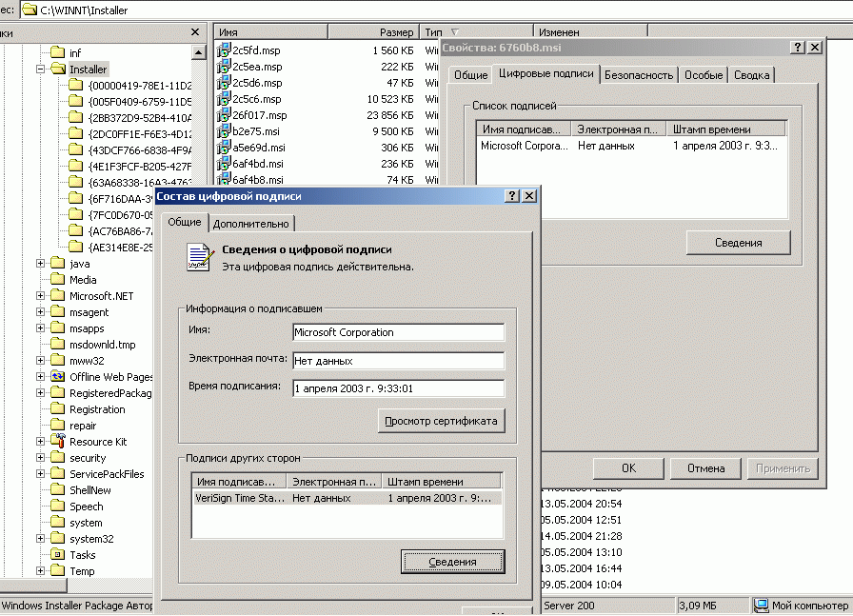Viewport: 853px width, 616px height.
Task: Close the folders tree pane
Action: pos(195,32)
